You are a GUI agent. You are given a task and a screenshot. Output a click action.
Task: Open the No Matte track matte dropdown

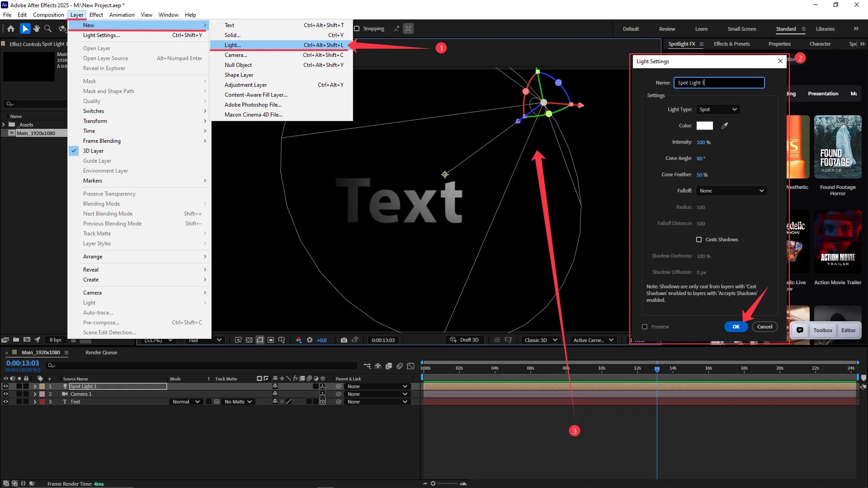(x=238, y=402)
